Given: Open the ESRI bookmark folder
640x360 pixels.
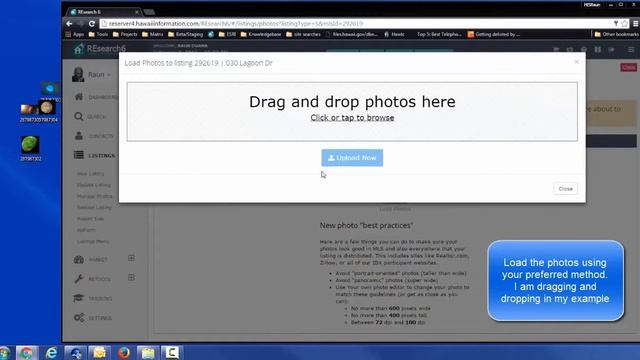Looking at the screenshot, I should click(x=227, y=34).
